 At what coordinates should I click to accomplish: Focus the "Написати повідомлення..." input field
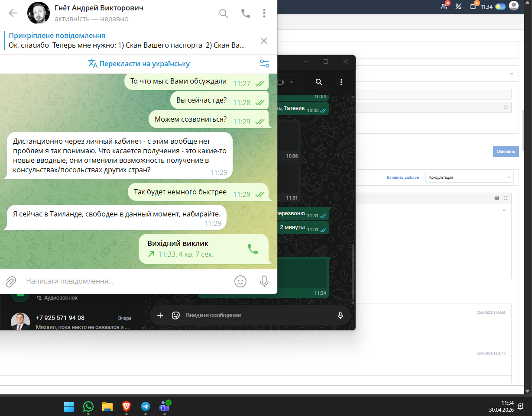(126, 281)
